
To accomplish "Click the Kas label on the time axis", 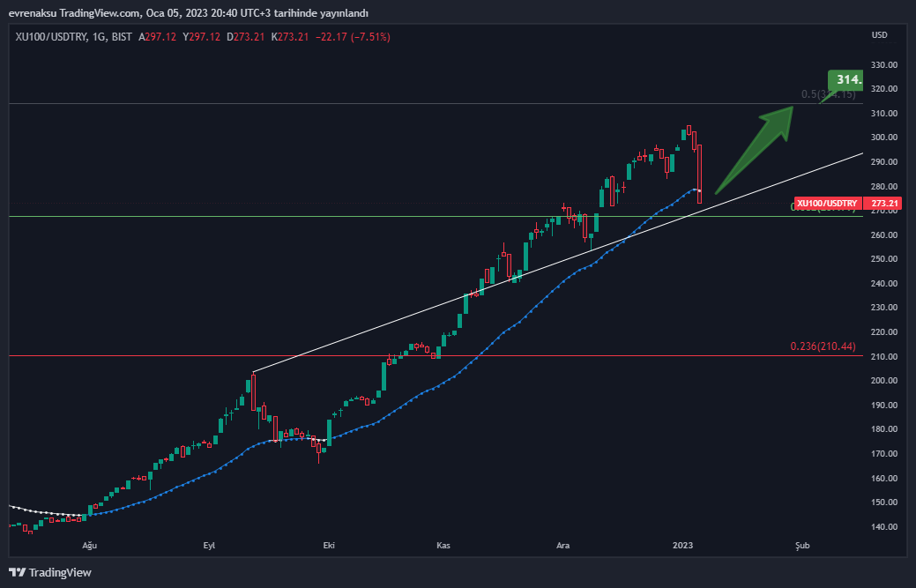I will pos(443,546).
